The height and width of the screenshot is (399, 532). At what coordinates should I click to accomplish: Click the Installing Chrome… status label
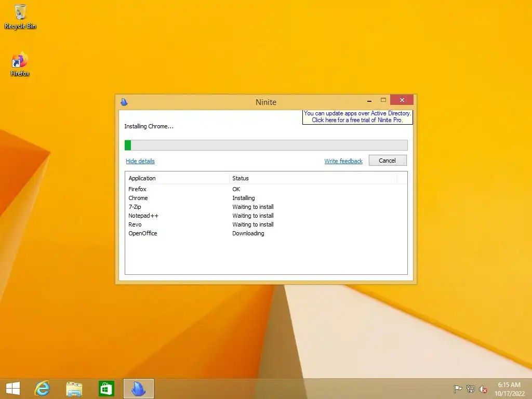pos(149,126)
